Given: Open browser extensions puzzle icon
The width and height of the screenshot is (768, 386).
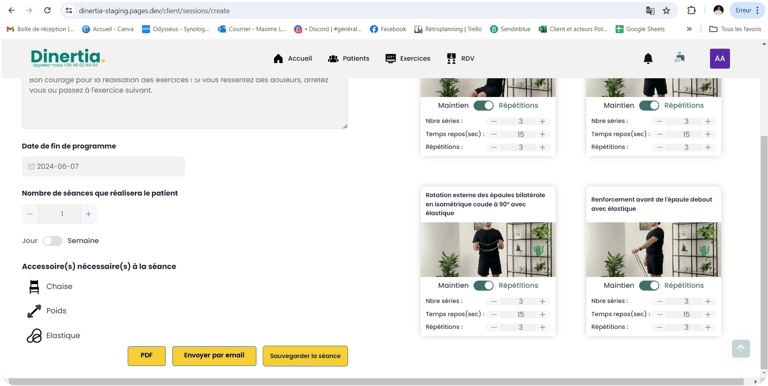Looking at the screenshot, I should pyautogui.click(x=692, y=10).
